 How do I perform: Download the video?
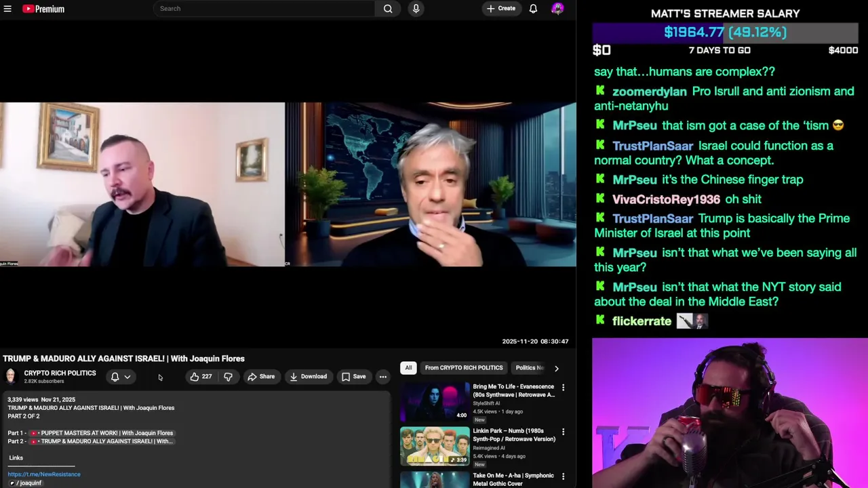[x=308, y=377]
